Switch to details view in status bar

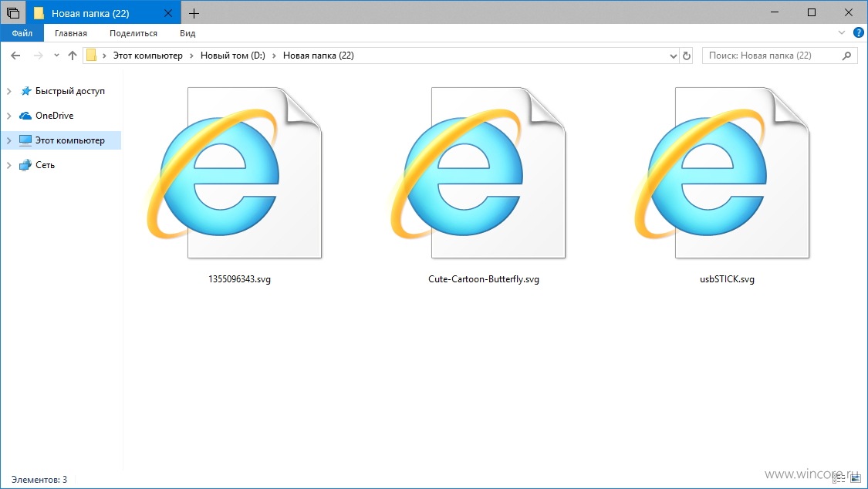click(x=839, y=479)
